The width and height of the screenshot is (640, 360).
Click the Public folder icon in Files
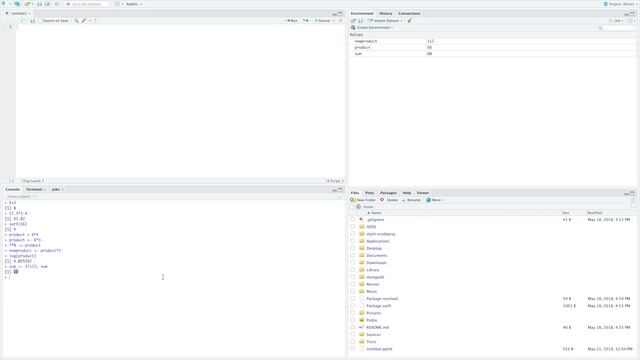pyautogui.click(x=362, y=320)
